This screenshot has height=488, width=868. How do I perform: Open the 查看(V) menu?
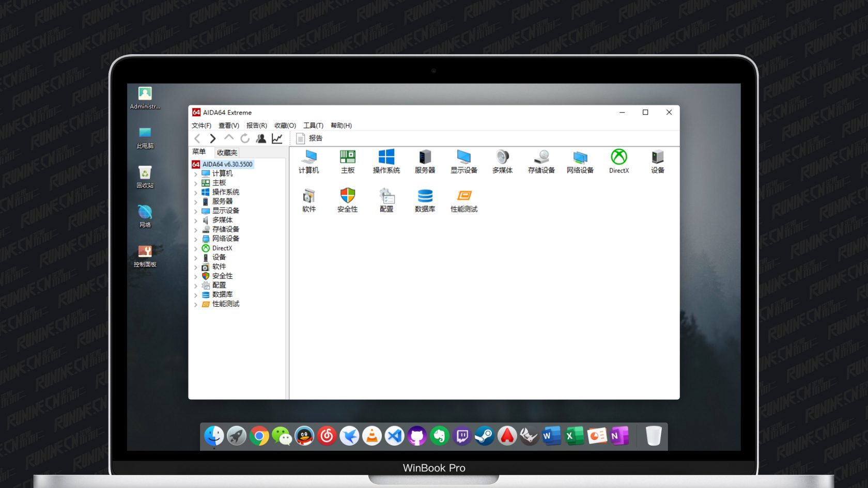(x=229, y=125)
